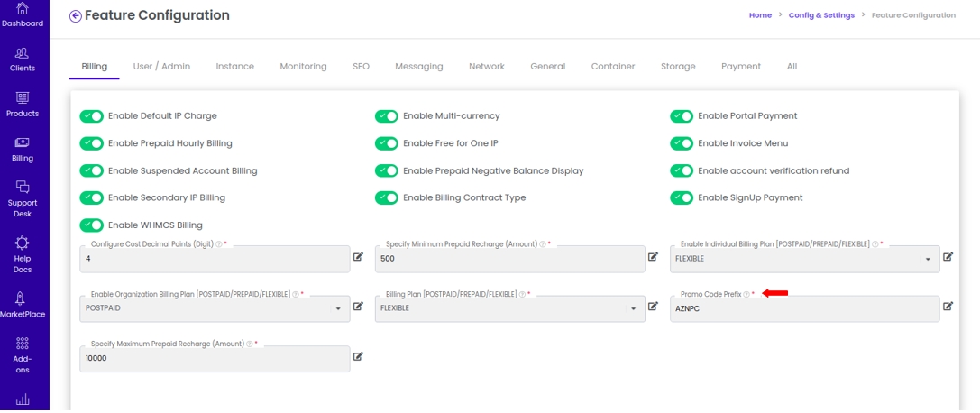The width and height of the screenshot is (980, 413).
Task: Open the Dashboard sidebar icon
Action: click(x=23, y=9)
